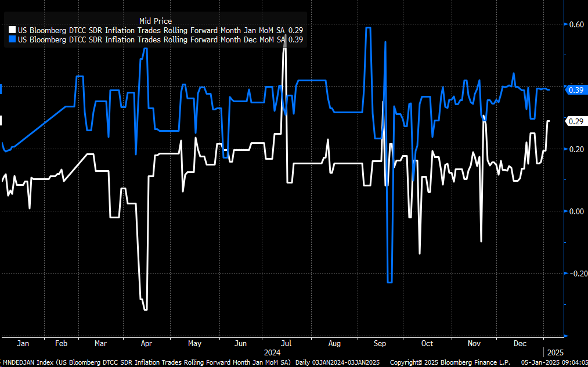Click the blue legend swatch for Dec MoM SA
This screenshot has width=588, height=367.
click(x=12, y=39)
